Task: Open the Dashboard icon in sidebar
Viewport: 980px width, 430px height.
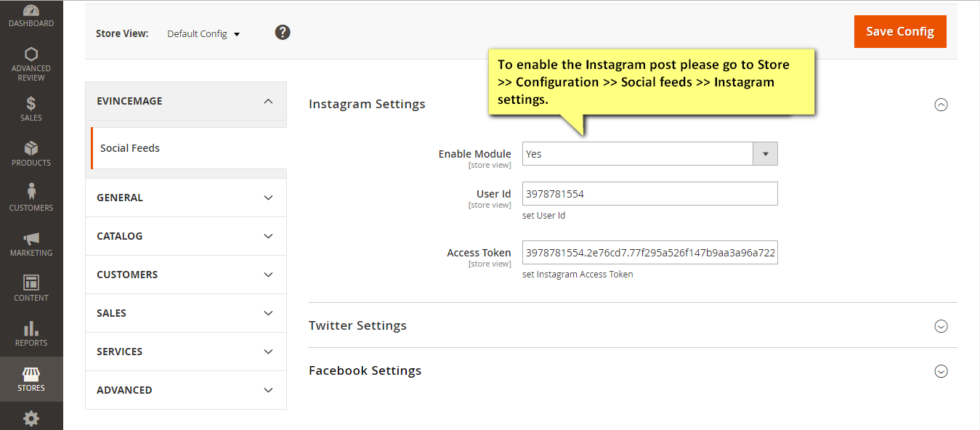Action: point(31,11)
